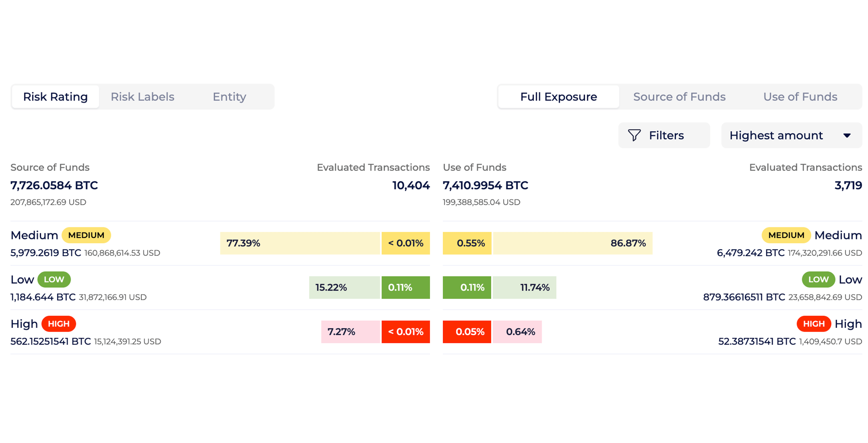Select the Full Exposure tab
868x443 pixels.
click(558, 96)
